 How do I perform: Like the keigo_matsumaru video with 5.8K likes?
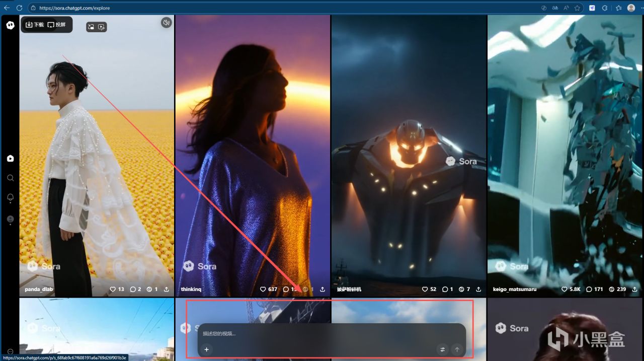click(571, 290)
